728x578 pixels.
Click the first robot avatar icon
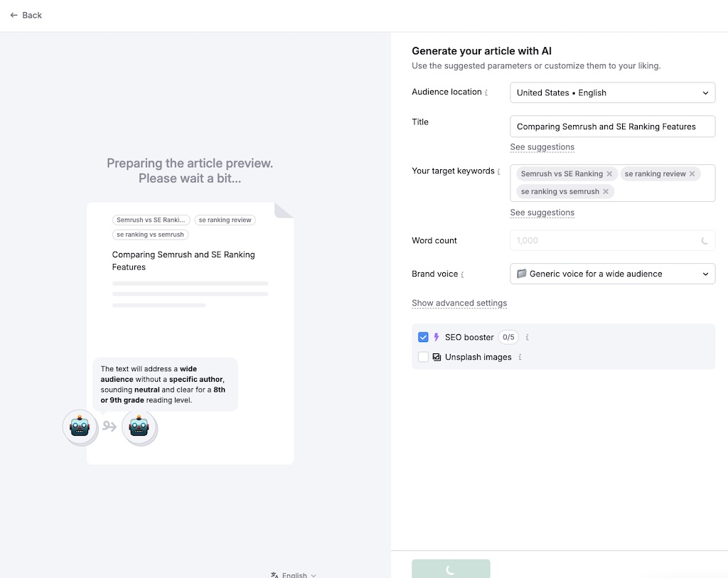(x=80, y=426)
